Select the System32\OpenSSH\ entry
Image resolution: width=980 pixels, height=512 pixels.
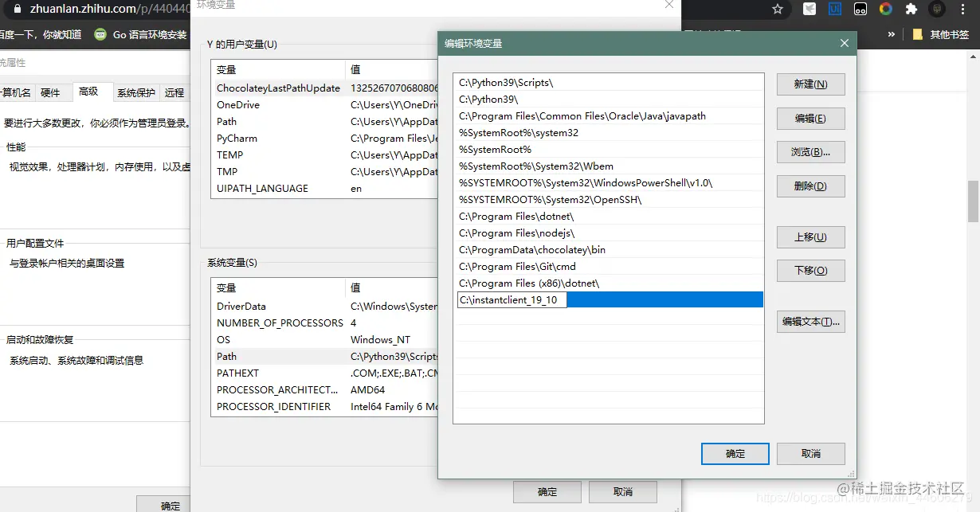(x=609, y=200)
